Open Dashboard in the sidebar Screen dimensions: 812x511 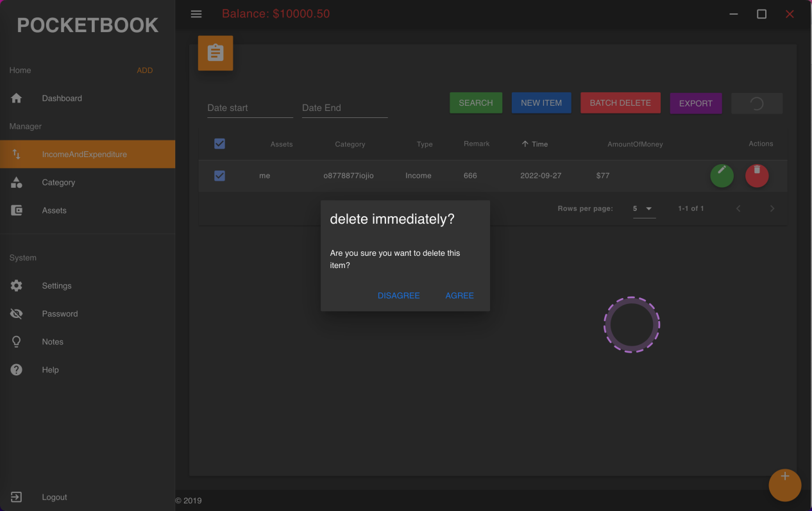pyautogui.click(x=62, y=99)
